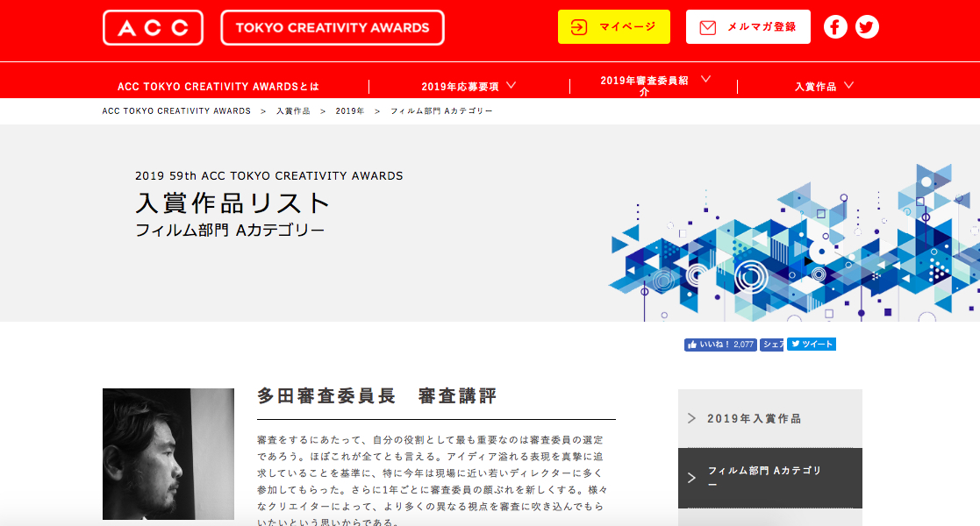Click the chevron beside 2019年入賞作品 in sidebar
980x526 pixels.
692,418
